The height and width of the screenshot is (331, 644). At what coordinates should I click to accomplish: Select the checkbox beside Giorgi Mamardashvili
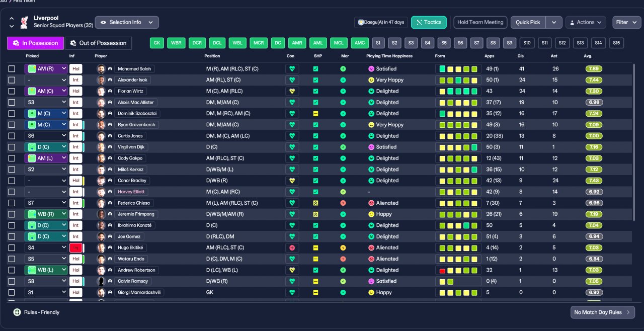[x=12, y=293]
